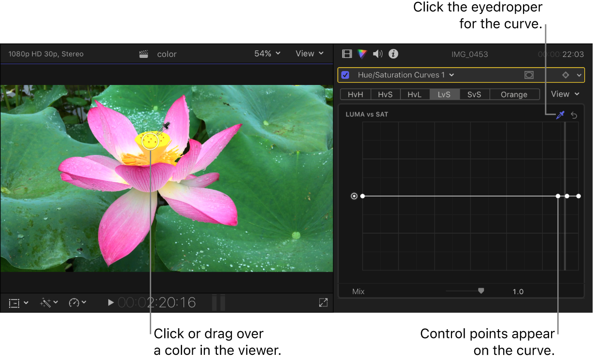The height and width of the screenshot is (364, 594).
Task: Enable the Hue/Saturation Curves 1 checkbox
Action: click(x=345, y=75)
